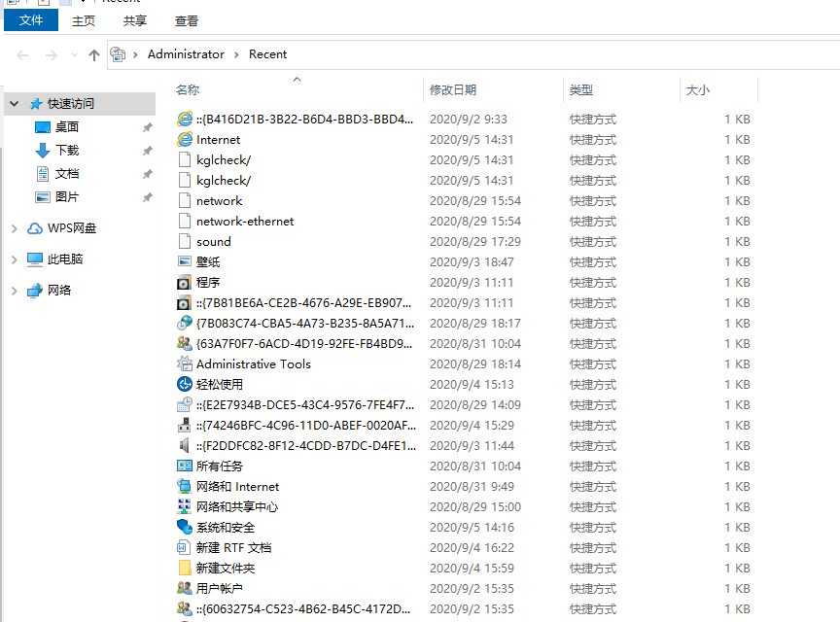Click the up arrow to go parent folder
Screen dimensions: 840x622
click(x=91, y=54)
